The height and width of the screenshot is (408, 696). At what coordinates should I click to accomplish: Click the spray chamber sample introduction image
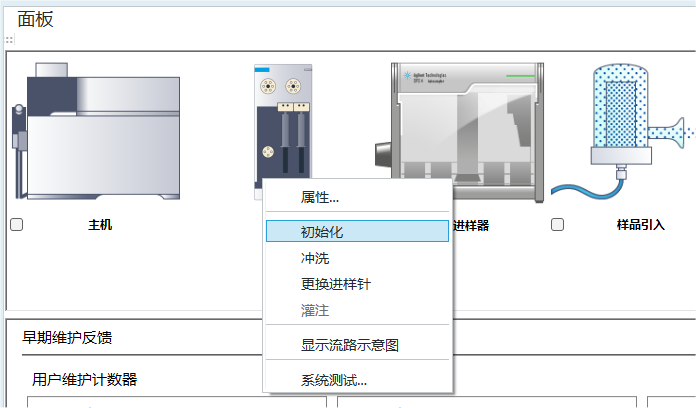[x=623, y=132]
